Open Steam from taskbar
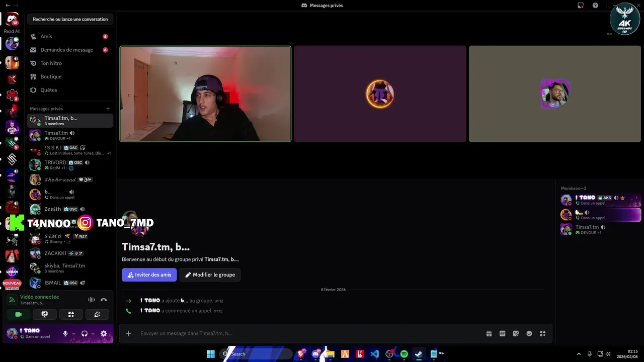Screen dimensions: 644x362 pos(419,354)
